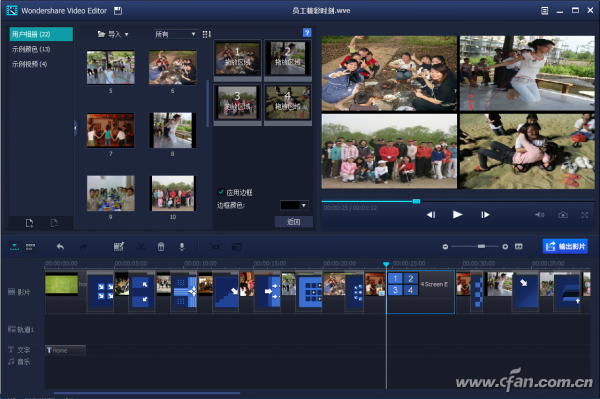
Task: Click the scissors split tool
Action: pyautogui.click(x=141, y=247)
